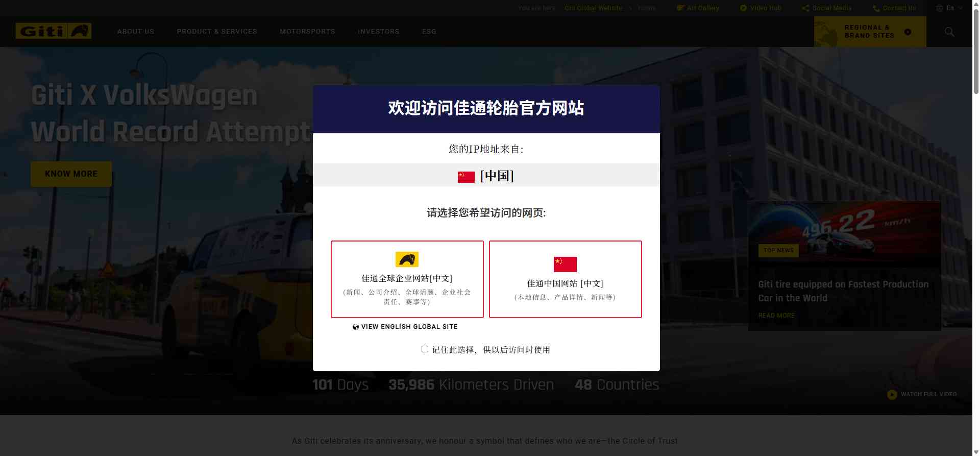
Task: Open the About Us menu
Action: (135, 32)
